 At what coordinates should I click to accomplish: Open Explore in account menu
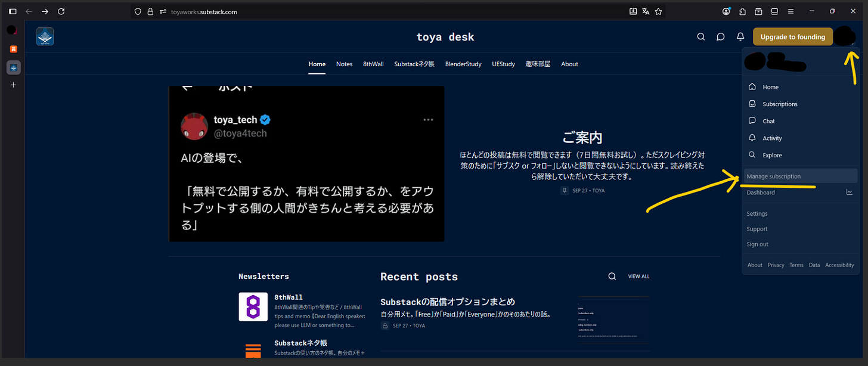(x=801, y=155)
